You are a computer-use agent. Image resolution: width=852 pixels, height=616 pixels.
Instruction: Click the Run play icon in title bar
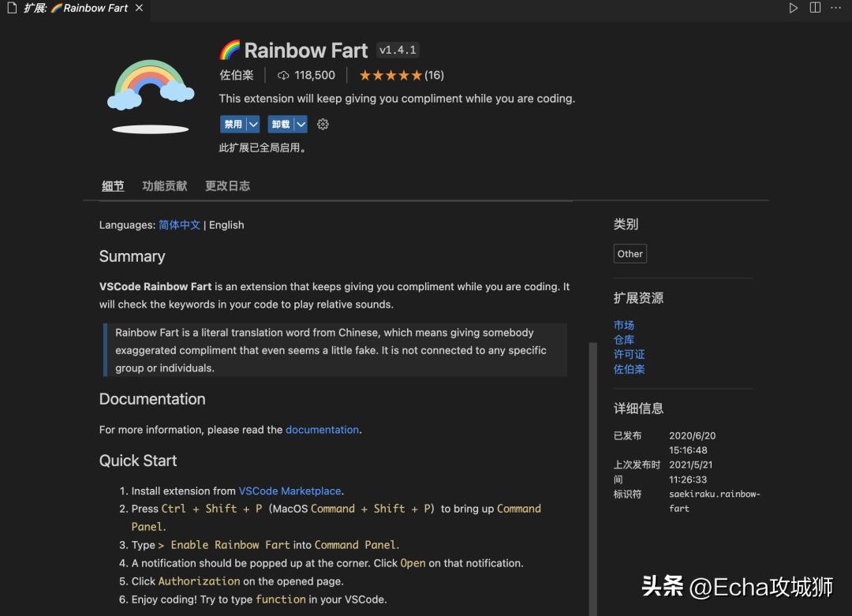pyautogui.click(x=794, y=8)
